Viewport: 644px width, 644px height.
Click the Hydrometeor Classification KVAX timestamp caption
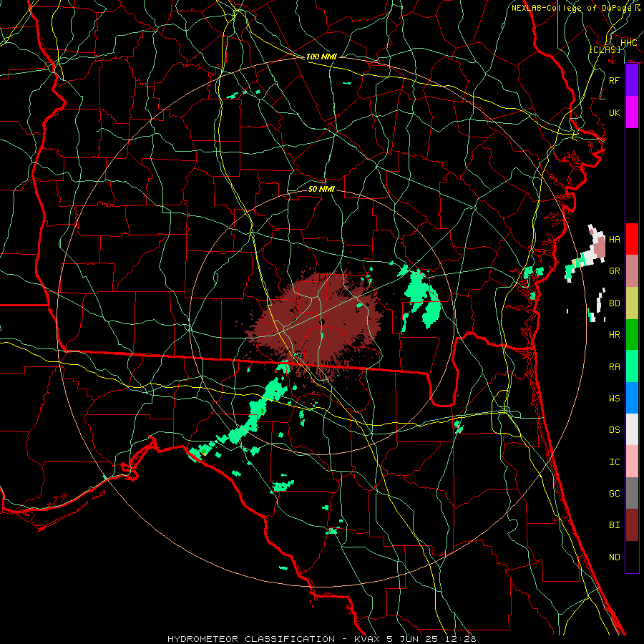(321, 639)
